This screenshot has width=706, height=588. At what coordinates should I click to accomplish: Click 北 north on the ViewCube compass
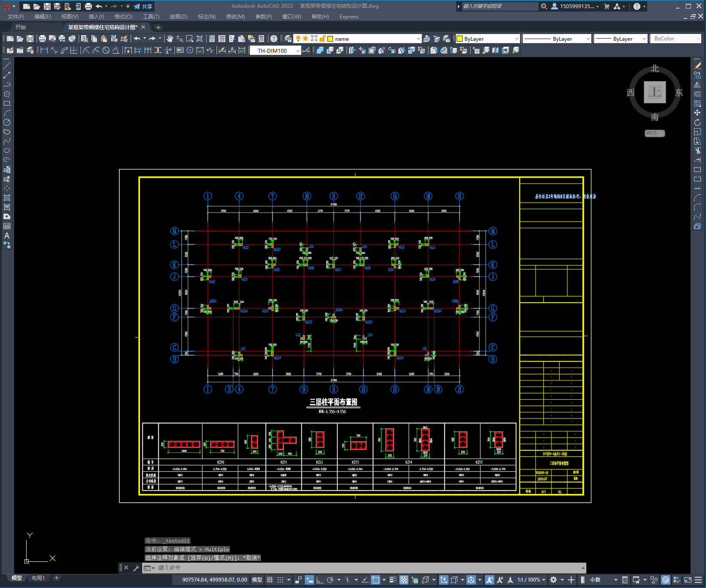point(654,69)
